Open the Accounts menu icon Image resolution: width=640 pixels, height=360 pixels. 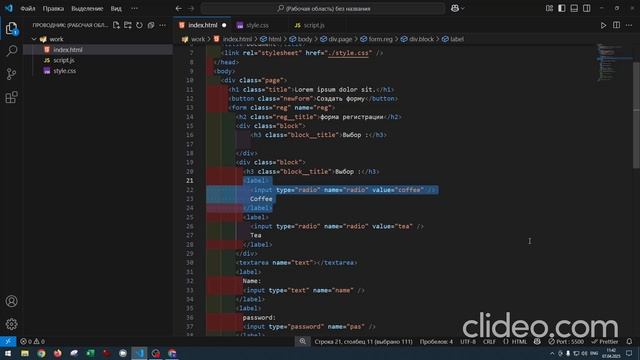11,301
